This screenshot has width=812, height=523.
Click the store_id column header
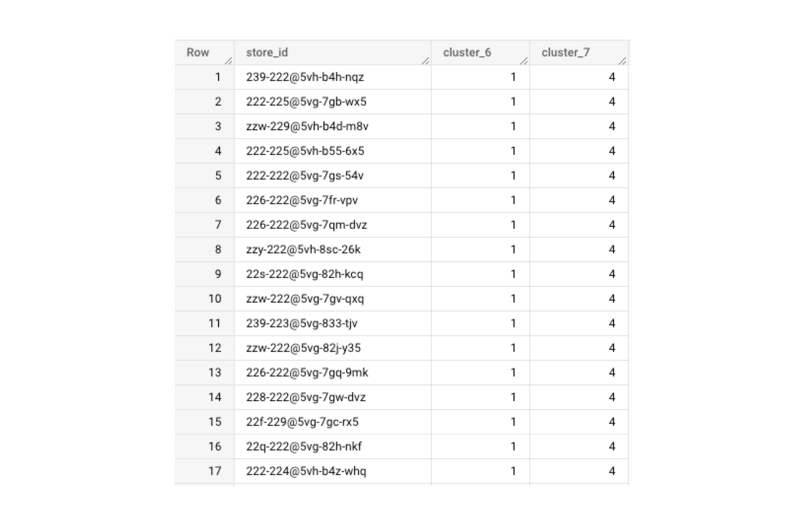267,52
